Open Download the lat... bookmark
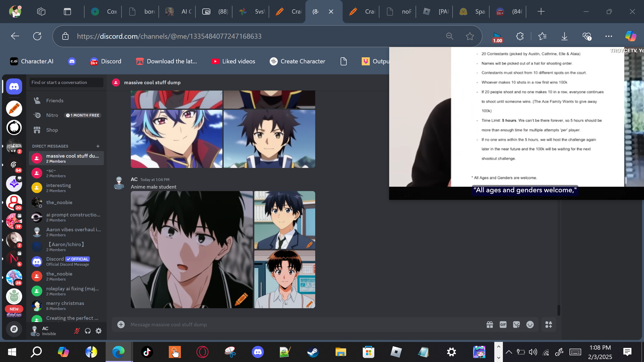 click(x=167, y=61)
